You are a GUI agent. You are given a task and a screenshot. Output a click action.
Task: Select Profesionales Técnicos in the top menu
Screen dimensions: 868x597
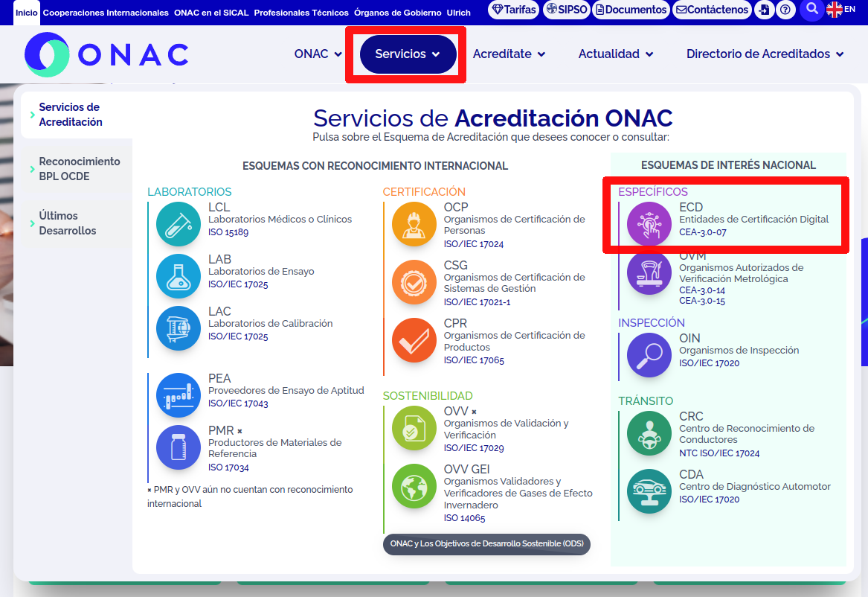pos(301,12)
